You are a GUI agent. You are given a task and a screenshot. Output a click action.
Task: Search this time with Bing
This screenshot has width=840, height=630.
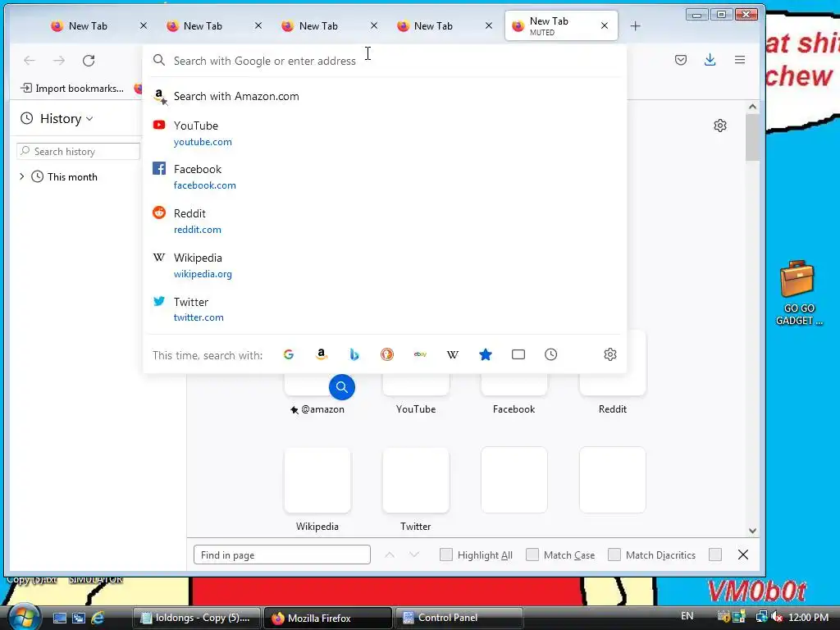(354, 354)
